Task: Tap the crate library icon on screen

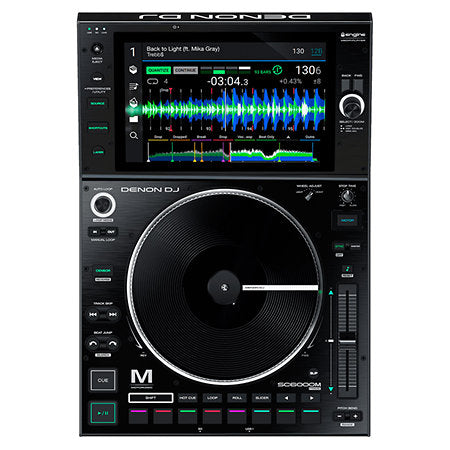Action: [133, 69]
